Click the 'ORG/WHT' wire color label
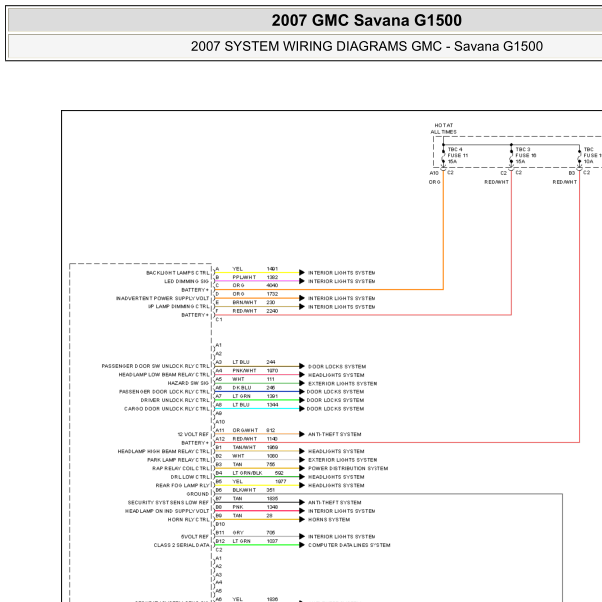 pyautogui.click(x=245, y=430)
